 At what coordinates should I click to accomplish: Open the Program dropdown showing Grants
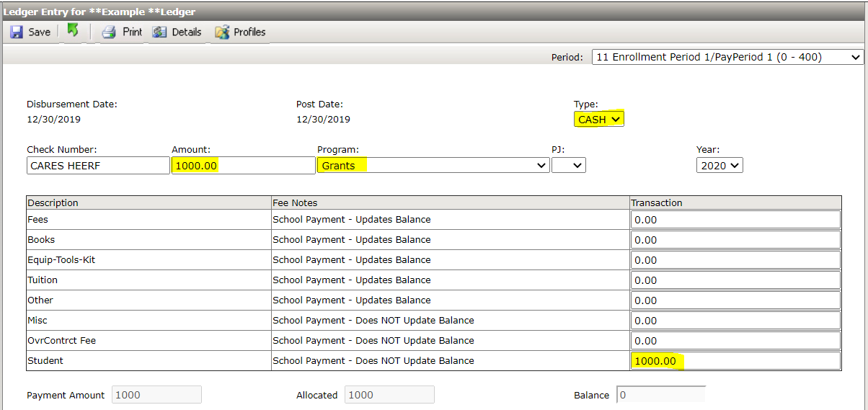[x=433, y=166]
